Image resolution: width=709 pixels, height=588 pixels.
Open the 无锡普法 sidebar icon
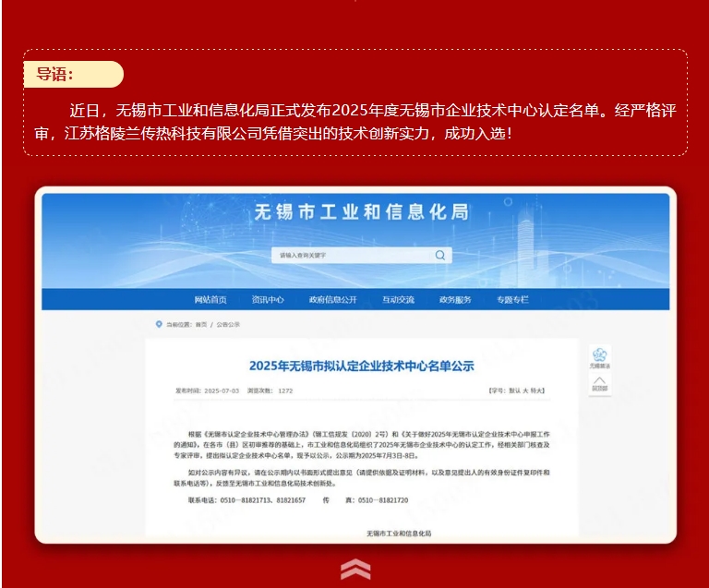(x=599, y=358)
